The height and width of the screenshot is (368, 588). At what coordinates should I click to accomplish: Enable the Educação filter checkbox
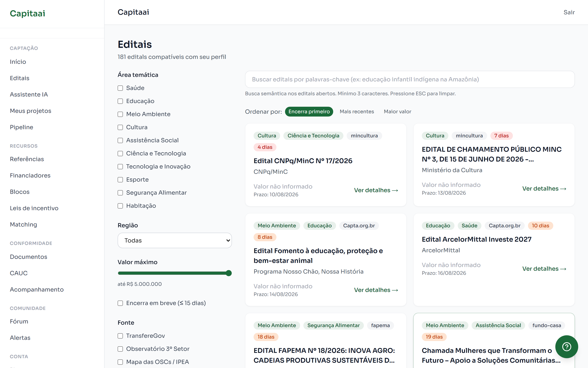120,101
